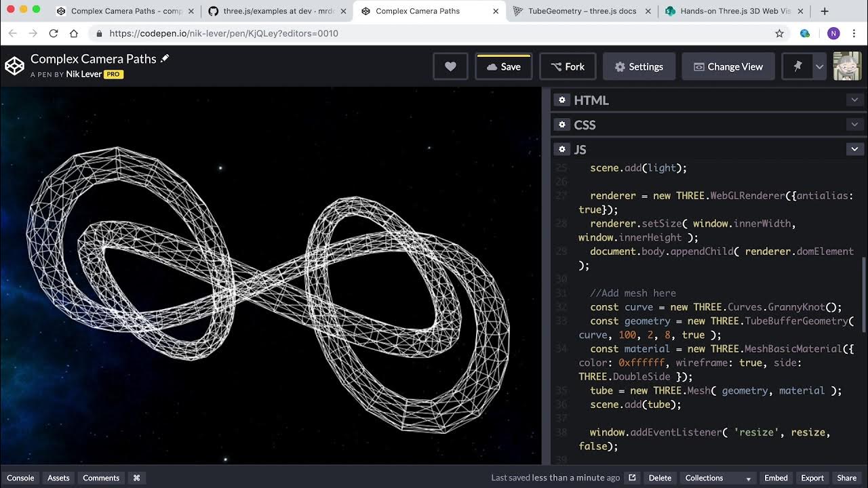This screenshot has height=488, width=868.
Task: Open the Comments panel
Action: coord(101,478)
